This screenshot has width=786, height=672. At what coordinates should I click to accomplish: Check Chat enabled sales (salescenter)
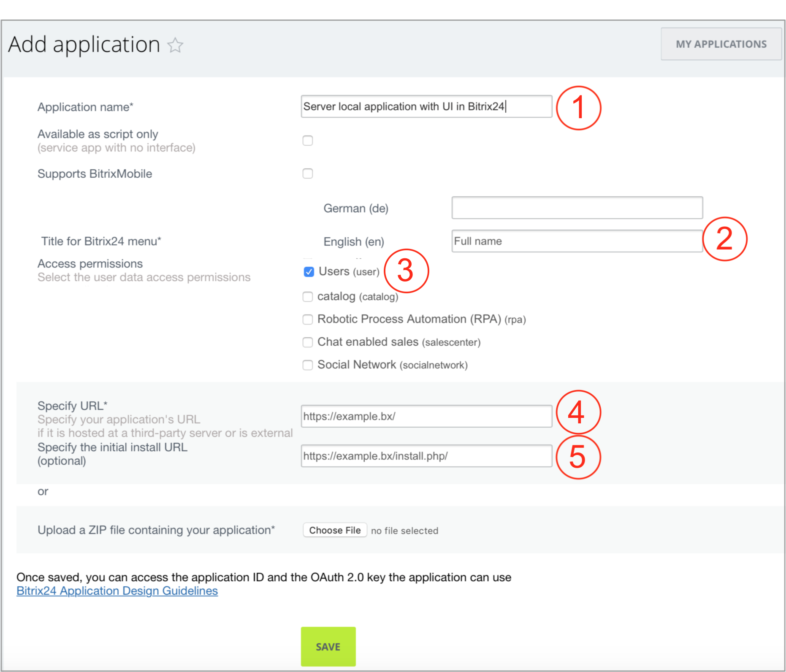click(x=308, y=342)
